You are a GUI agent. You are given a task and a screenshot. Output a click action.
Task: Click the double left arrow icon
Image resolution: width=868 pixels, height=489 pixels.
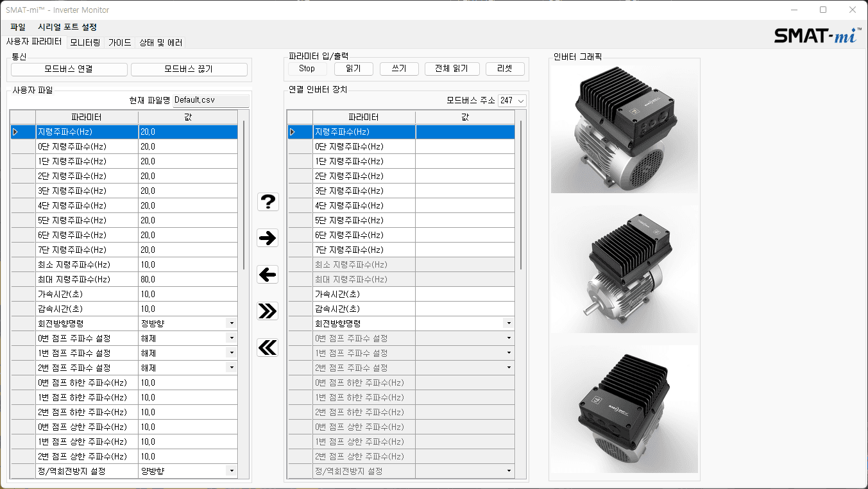point(268,348)
